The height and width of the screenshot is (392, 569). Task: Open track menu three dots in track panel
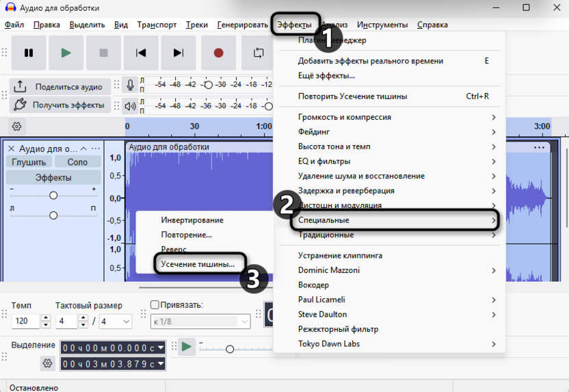(x=96, y=148)
